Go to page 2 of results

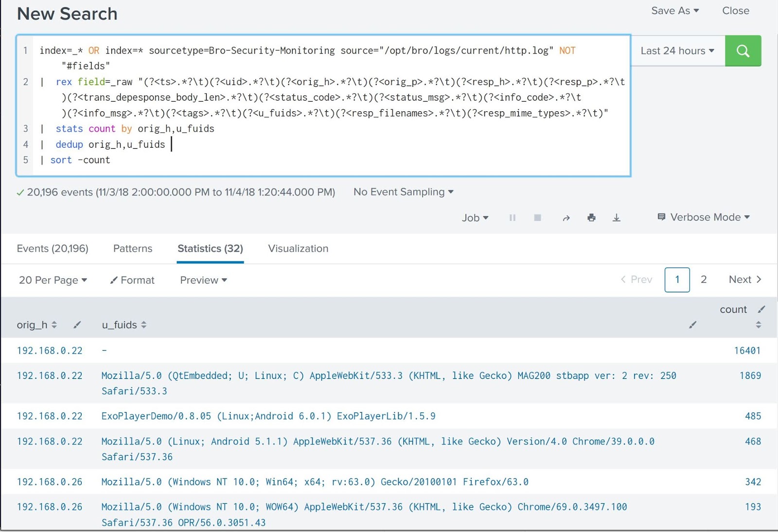click(x=704, y=279)
